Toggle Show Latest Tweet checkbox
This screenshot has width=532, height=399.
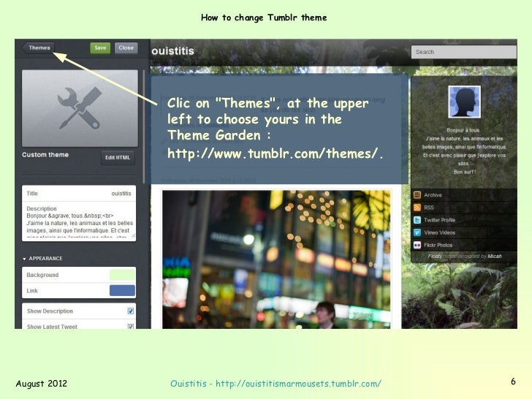(131, 327)
